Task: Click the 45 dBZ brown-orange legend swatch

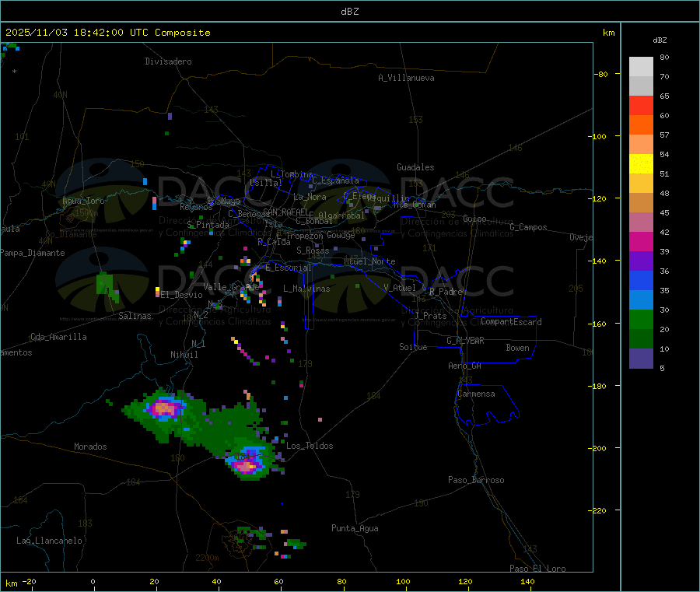Action: click(x=641, y=203)
